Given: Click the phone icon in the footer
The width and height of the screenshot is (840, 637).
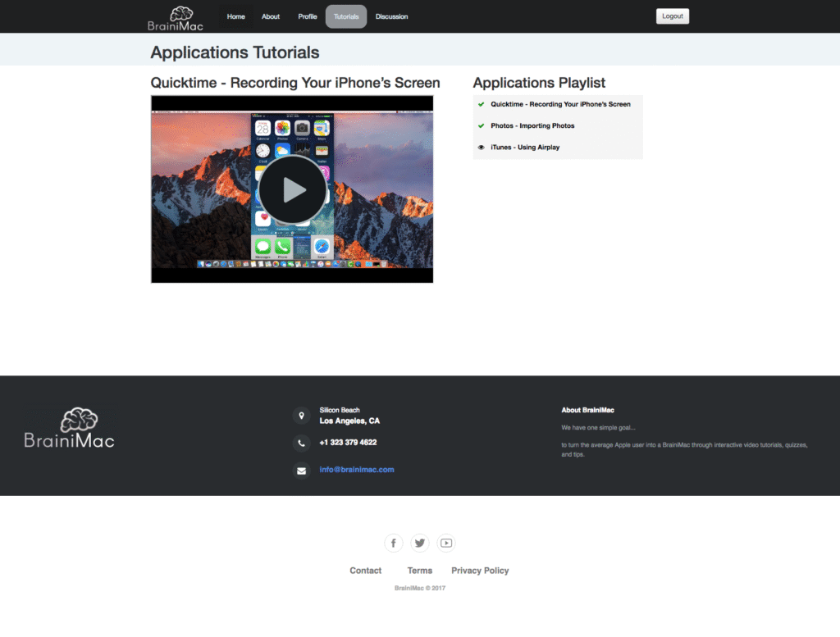Looking at the screenshot, I should [x=301, y=443].
